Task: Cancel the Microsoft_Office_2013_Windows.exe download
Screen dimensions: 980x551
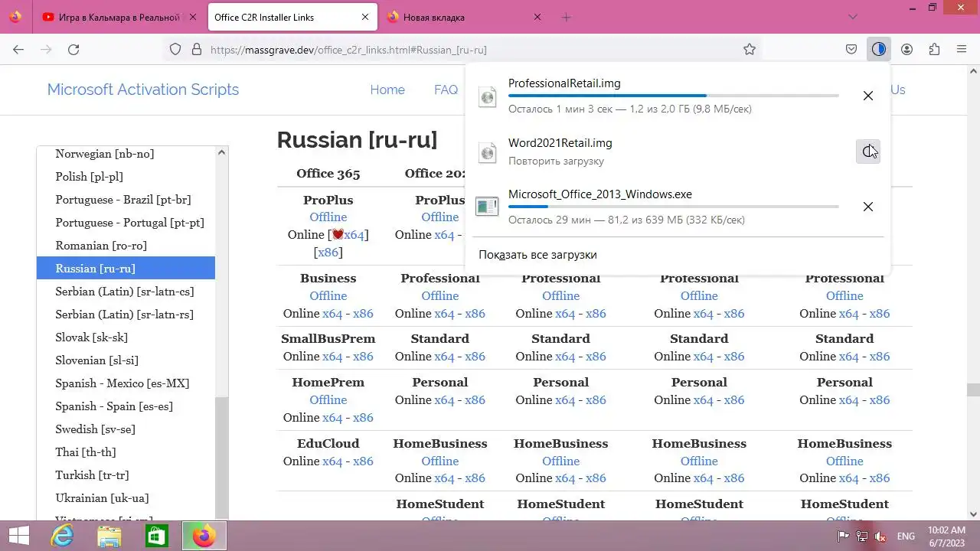Action: click(867, 207)
